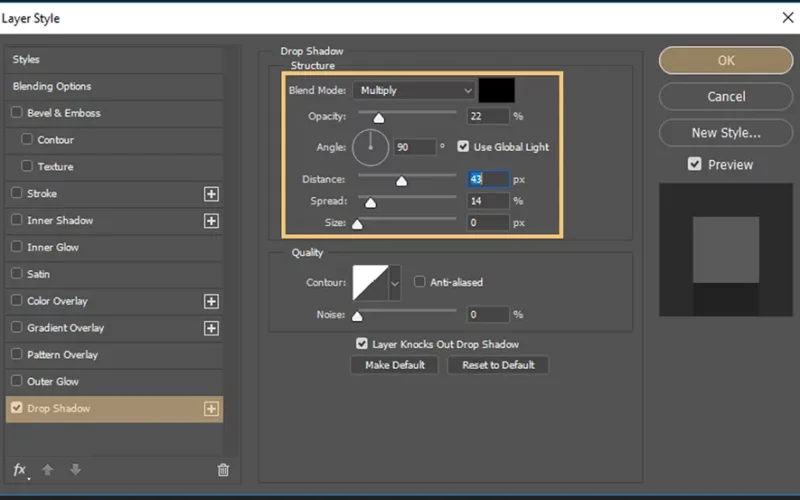The height and width of the screenshot is (500, 800).
Task: Click the style preview thumbnail
Action: click(726, 250)
